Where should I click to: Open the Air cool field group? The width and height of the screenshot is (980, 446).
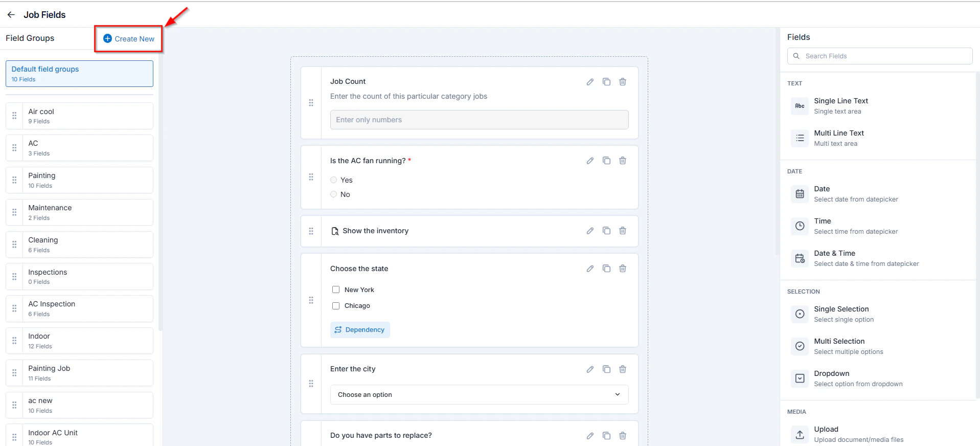click(79, 116)
